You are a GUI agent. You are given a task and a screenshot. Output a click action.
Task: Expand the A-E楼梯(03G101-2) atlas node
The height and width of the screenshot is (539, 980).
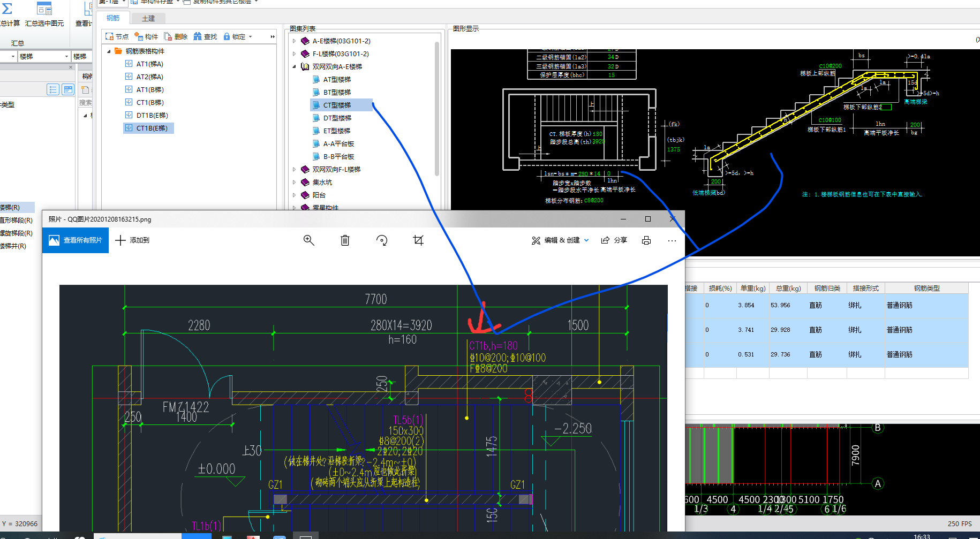[x=294, y=41]
